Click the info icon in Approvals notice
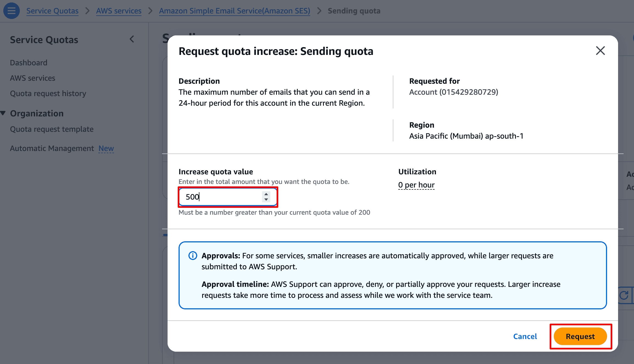The width and height of the screenshot is (634, 364). point(193,256)
